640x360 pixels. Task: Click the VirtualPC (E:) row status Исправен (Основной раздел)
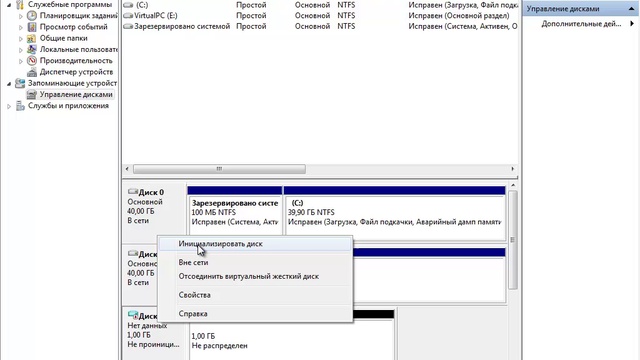click(459, 16)
